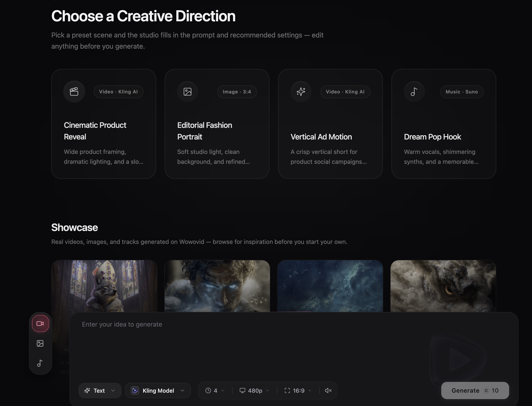Click the Generate button
The height and width of the screenshot is (406, 532).
[x=475, y=390]
